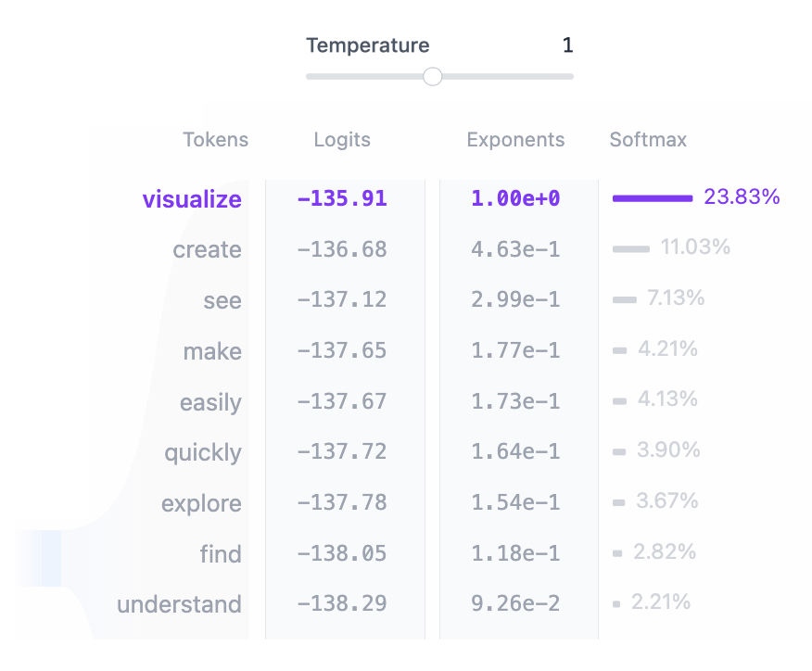Click the -135.91 logit value
The width and height of the screenshot is (812, 671).
click(342, 198)
